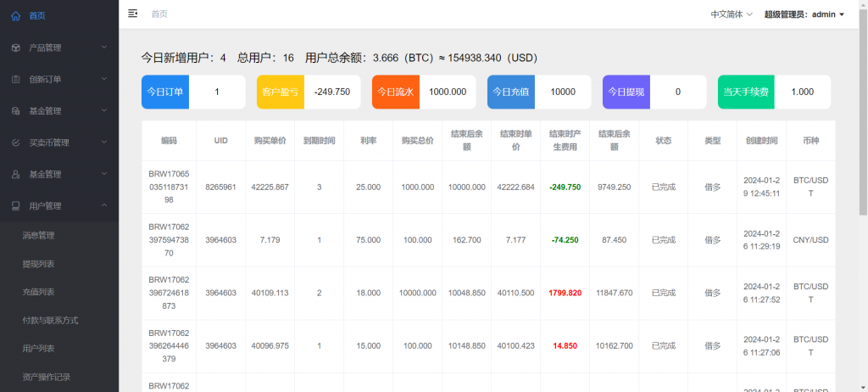
Task: Click the creation time 2024-01-29 12:45:11
Action: pos(762,187)
